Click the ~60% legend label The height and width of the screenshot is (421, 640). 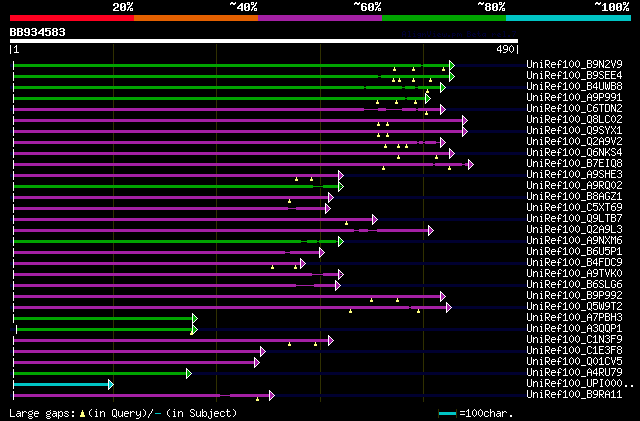(x=367, y=7)
